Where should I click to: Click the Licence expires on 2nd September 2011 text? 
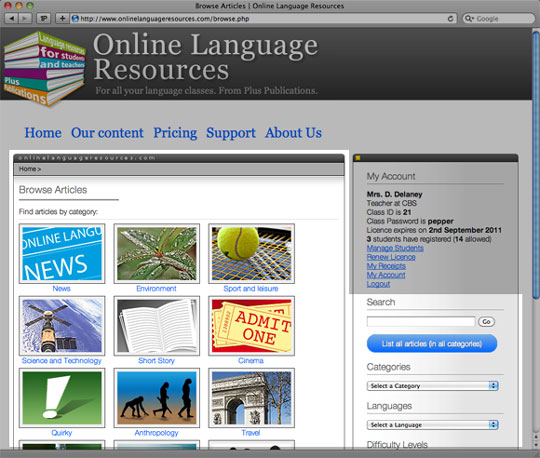[x=434, y=230]
